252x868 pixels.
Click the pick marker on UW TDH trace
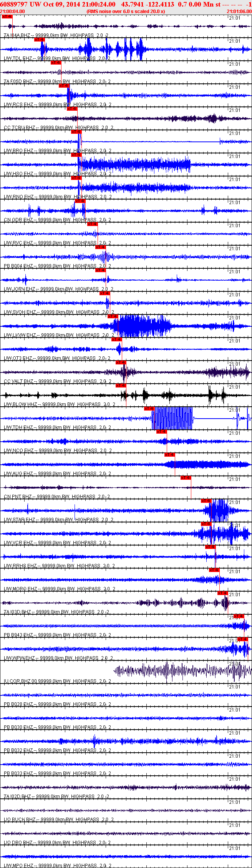point(149,409)
